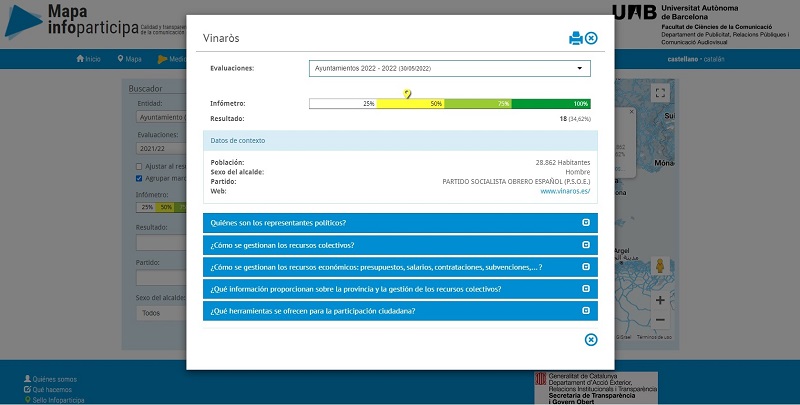Open the www.vinaros.es web link
This screenshot has height=405, width=800.
565,191
